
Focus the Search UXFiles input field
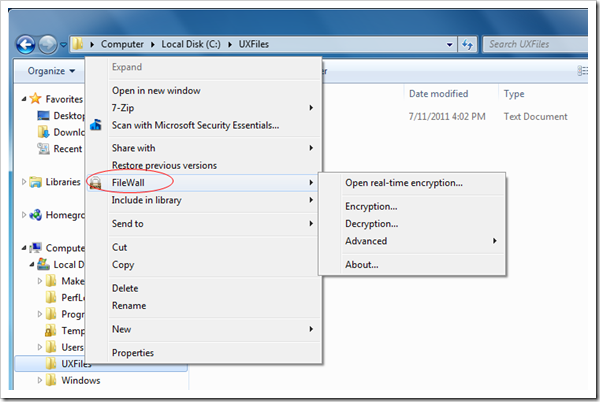tap(535, 44)
